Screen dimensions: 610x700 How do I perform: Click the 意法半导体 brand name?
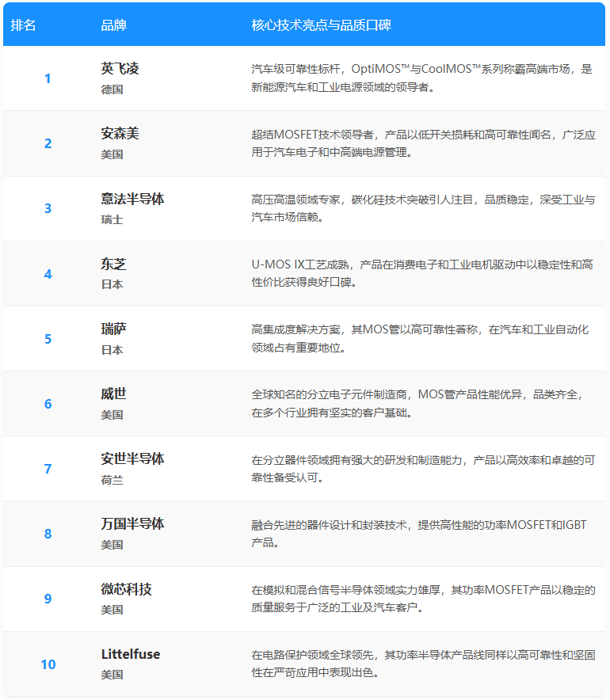click(x=132, y=199)
